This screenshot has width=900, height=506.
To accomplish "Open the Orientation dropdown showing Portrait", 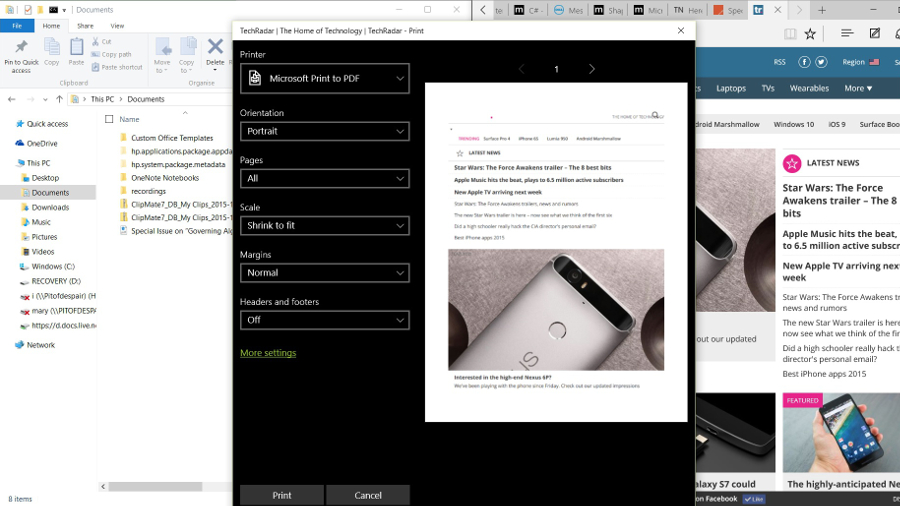I will click(x=324, y=131).
